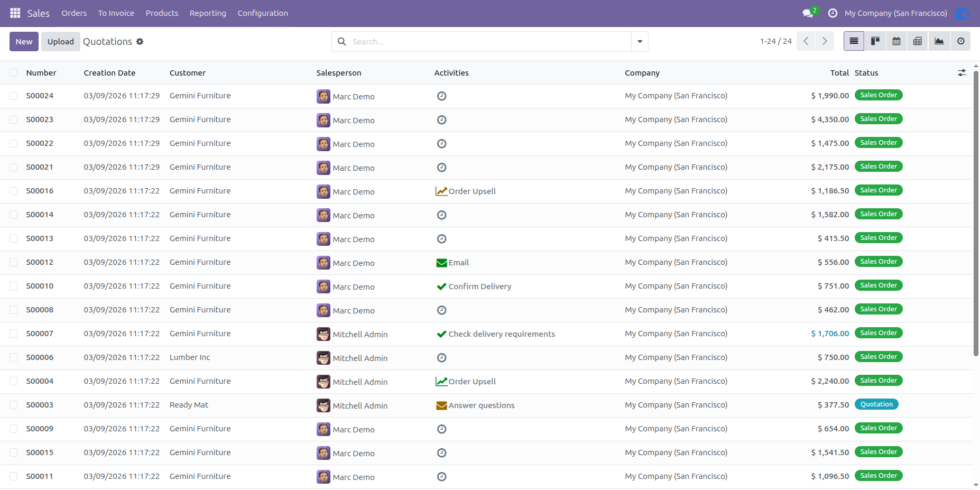This screenshot has width=980, height=490.
Task: Open the conversations chat icon with badge
Action: coord(809,13)
